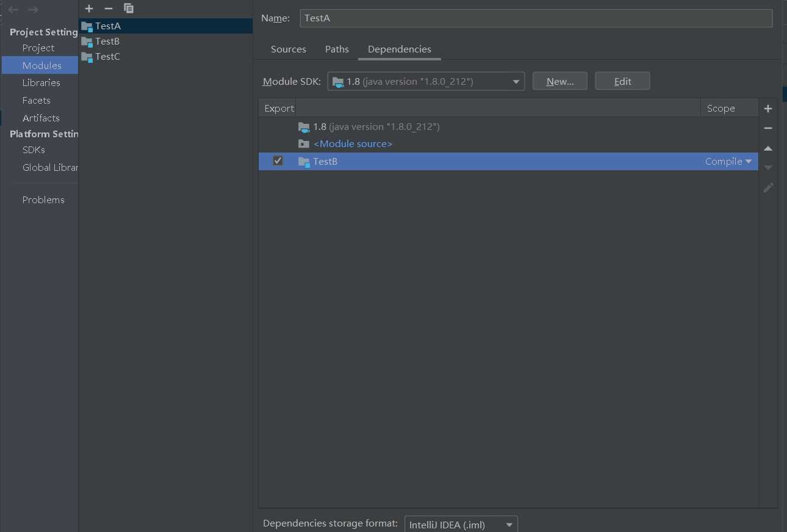Add a new module with the plus icon above the module list
Screen dimensions: 787x532
(89, 9)
